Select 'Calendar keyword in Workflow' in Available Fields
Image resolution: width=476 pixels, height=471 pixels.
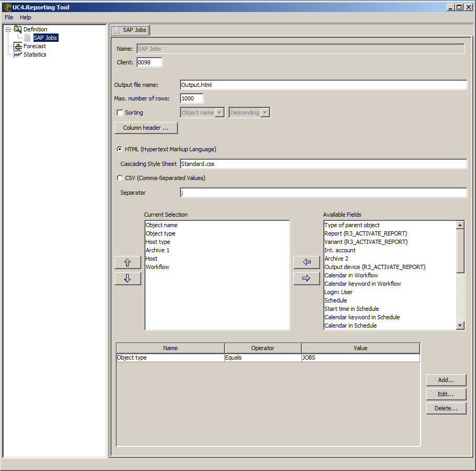[x=363, y=284]
